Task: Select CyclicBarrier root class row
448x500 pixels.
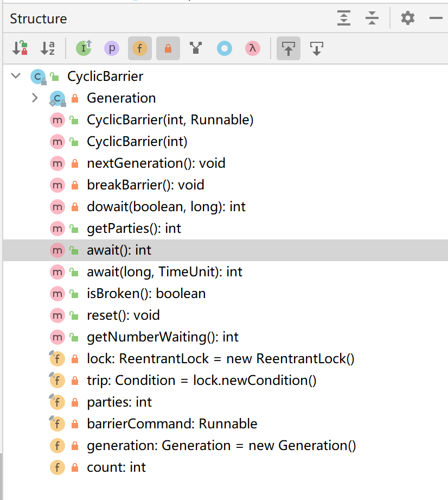Action: tap(225, 77)
